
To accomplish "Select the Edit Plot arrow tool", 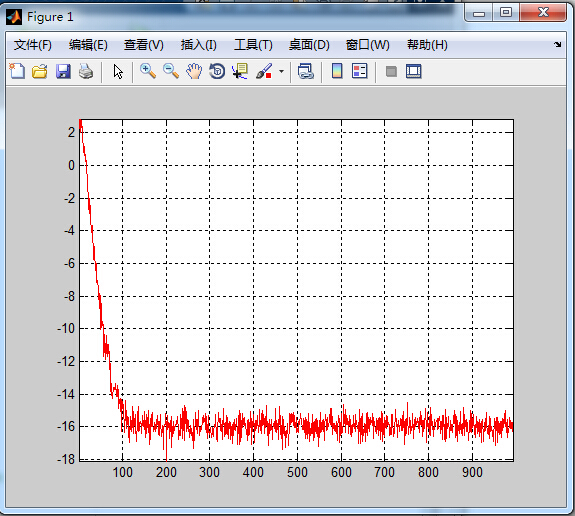I will pos(118,71).
